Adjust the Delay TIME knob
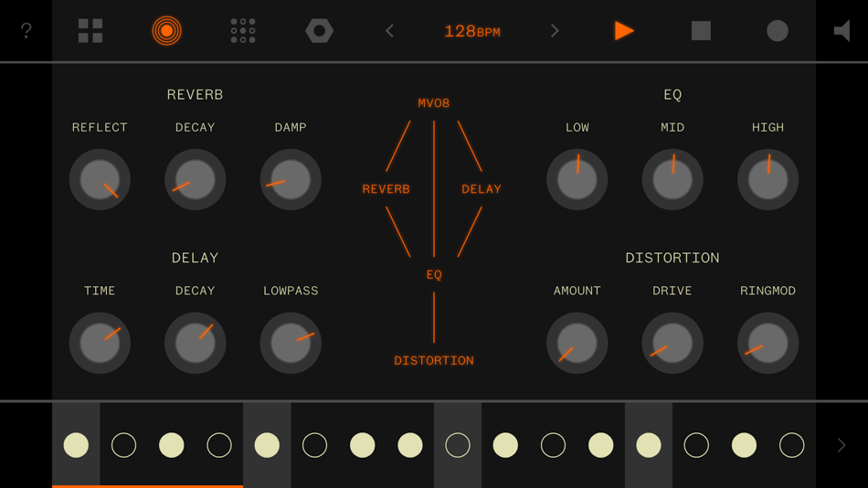This screenshot has width=868, height=488. (100, 343)
